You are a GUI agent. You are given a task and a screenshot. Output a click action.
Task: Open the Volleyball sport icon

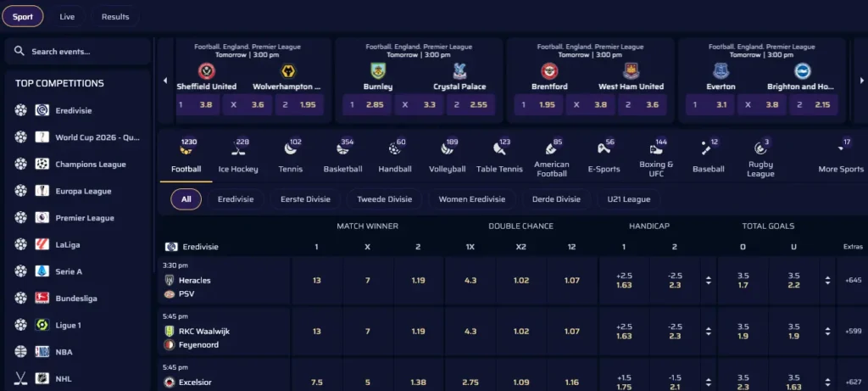pos(448,149)
